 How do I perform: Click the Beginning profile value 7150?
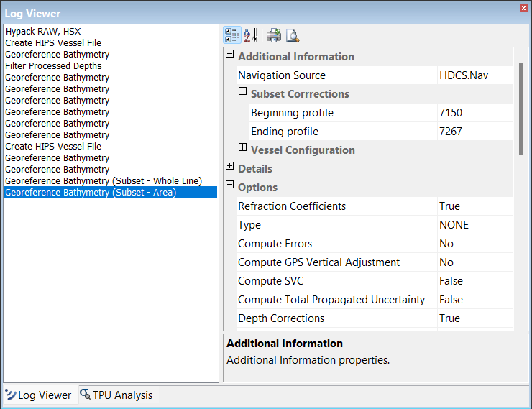(451, 113)
